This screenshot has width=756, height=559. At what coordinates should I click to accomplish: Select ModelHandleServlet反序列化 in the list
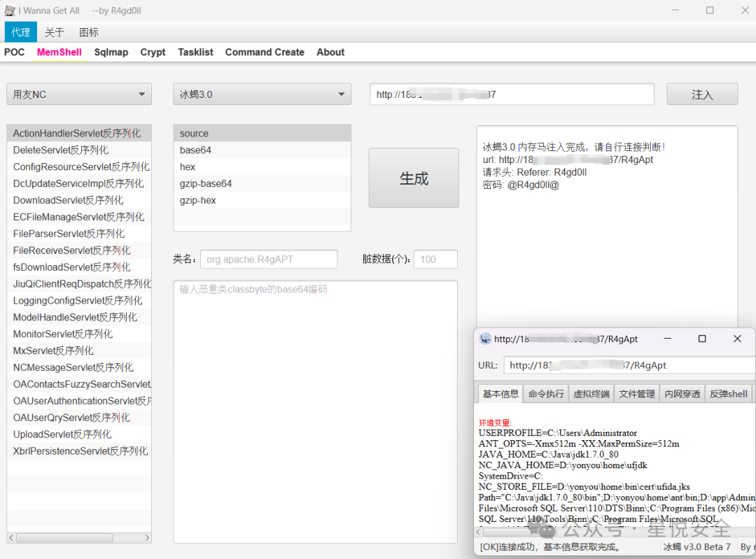(x=79, y=317)
